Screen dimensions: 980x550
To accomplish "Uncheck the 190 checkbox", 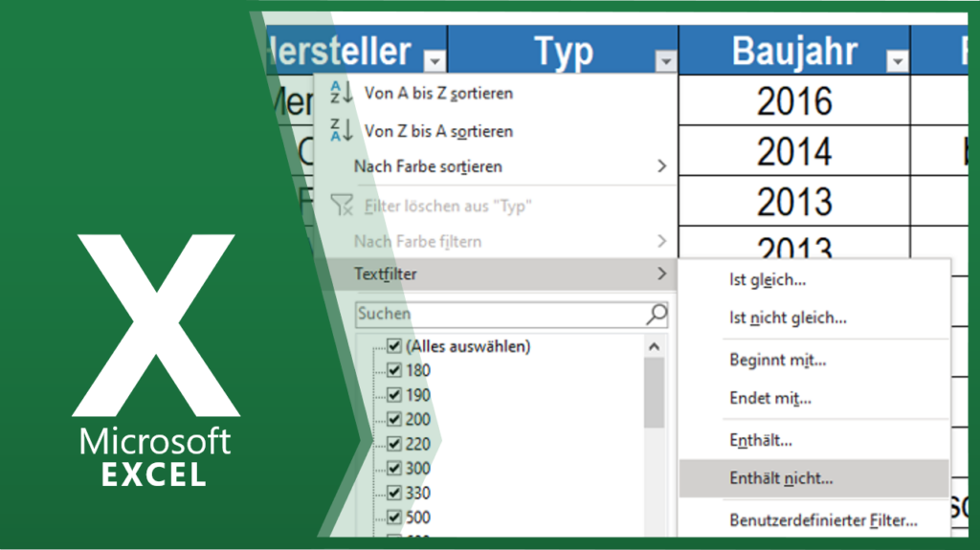I will [x=393, y=394].
